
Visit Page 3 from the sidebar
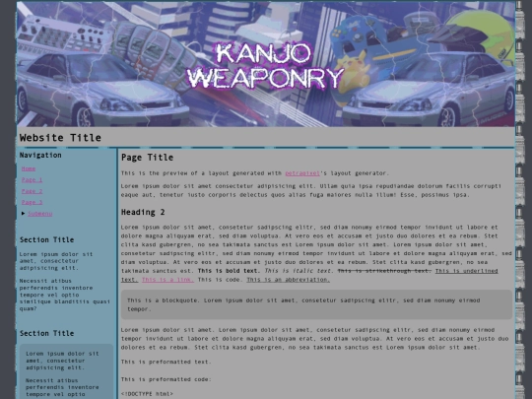click(32, 202)
